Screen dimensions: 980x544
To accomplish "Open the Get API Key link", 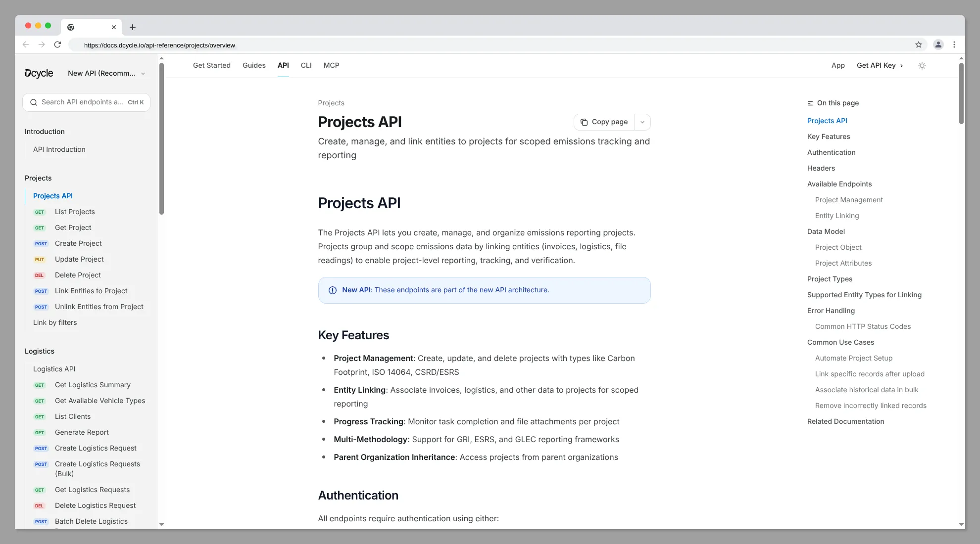I will (x=880, y=65).
